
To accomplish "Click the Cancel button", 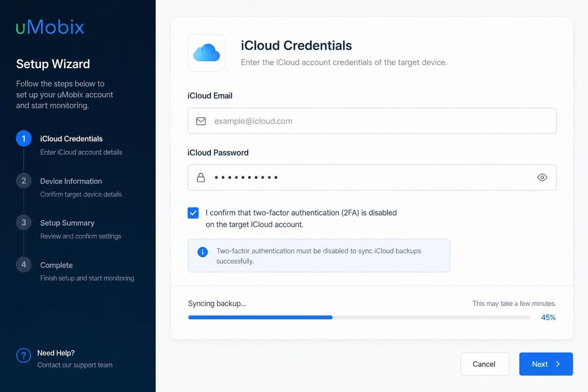I will (485, 364).
